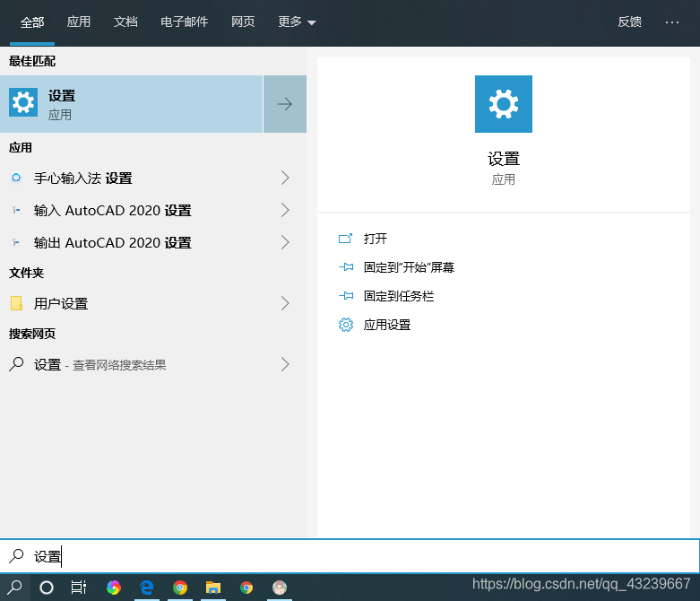
Task: Switch to the 文档 tab
Action: tap(125, 22)
